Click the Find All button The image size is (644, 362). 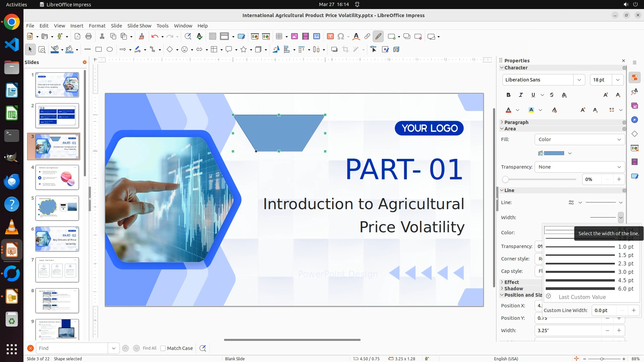pos(149,348)
